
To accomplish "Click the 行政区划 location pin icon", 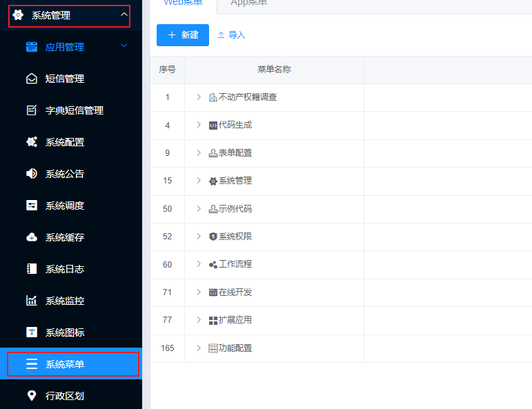I will [32, 396].
